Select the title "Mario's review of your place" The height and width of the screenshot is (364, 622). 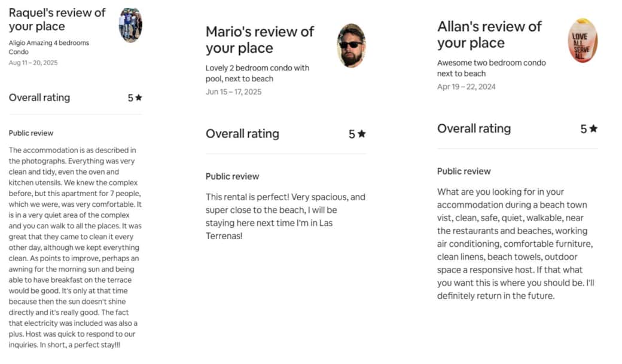(x=260, y=39)
